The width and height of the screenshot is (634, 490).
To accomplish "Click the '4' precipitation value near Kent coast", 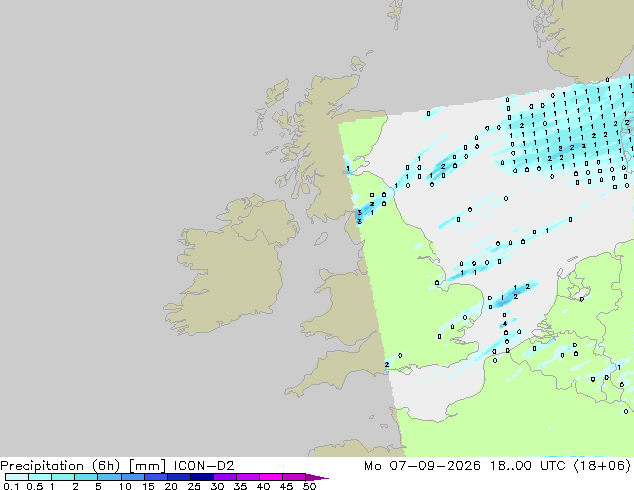I will (x=505, y=324).
